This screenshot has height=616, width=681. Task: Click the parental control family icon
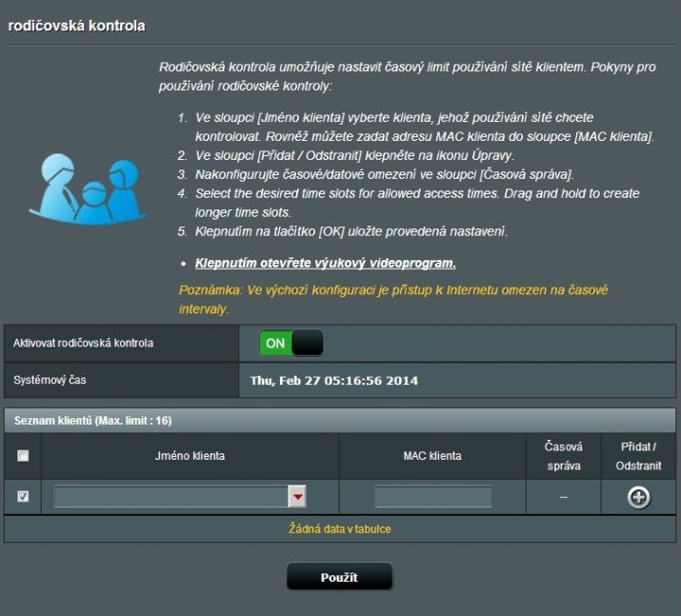(x=83, y=188)
